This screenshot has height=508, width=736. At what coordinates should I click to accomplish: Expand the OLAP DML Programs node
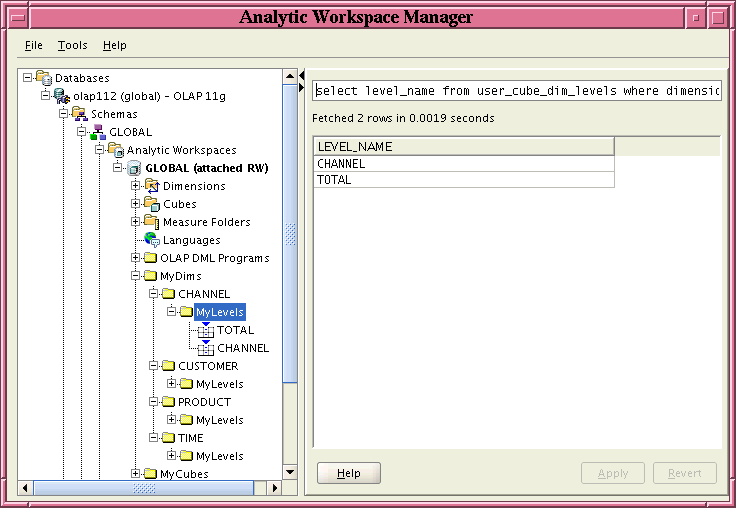(136, 258)
